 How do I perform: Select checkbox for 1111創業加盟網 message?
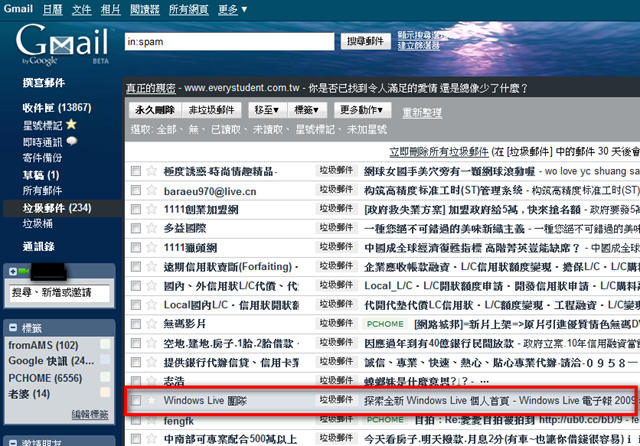point(136,209)
